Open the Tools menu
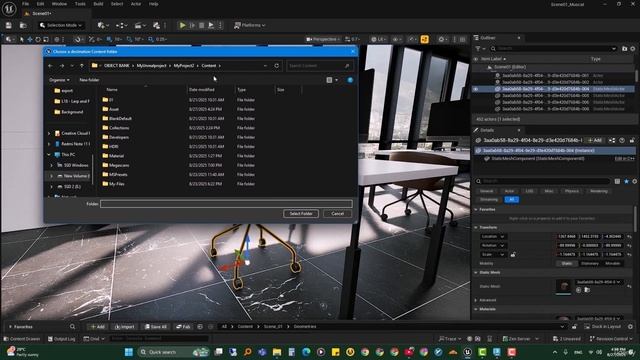Image resolution: width=640 pixels, height=360 pixels. pyautogui.click(x=80, y=4)
